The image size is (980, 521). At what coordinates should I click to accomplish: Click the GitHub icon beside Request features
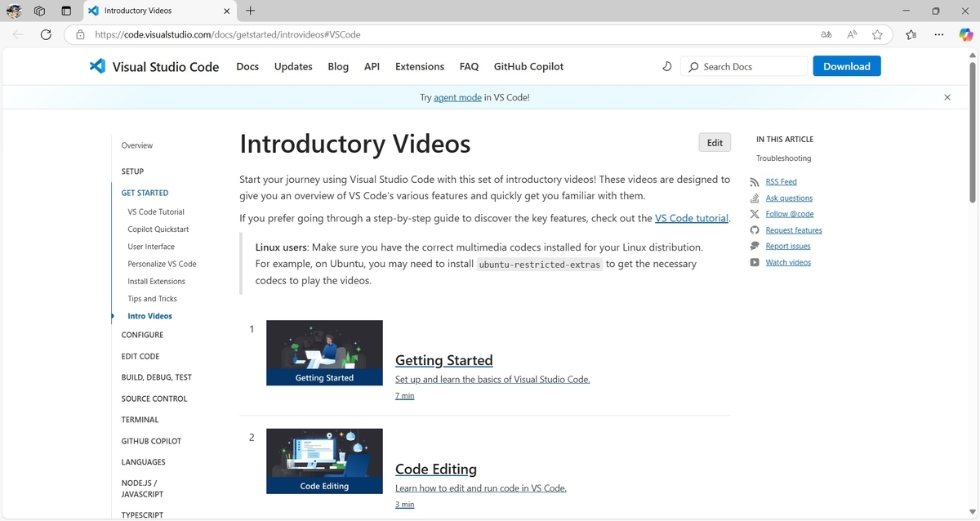754,229
